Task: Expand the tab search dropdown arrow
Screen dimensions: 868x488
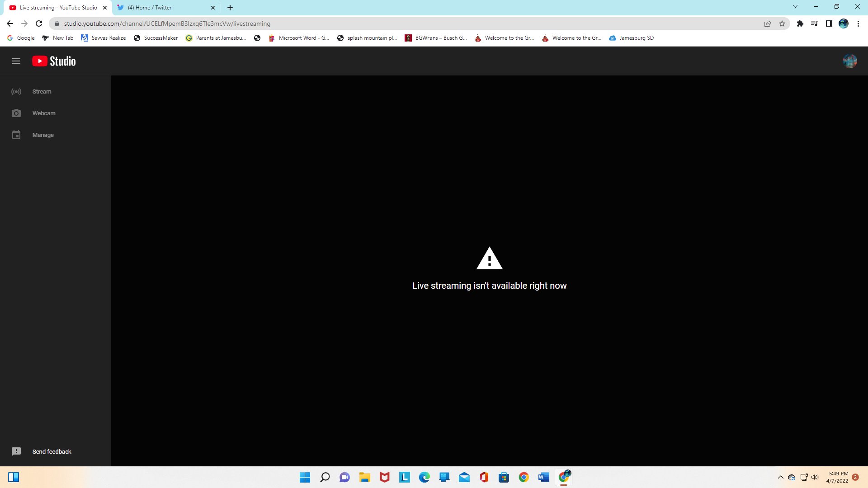Action: click(795, 7)
